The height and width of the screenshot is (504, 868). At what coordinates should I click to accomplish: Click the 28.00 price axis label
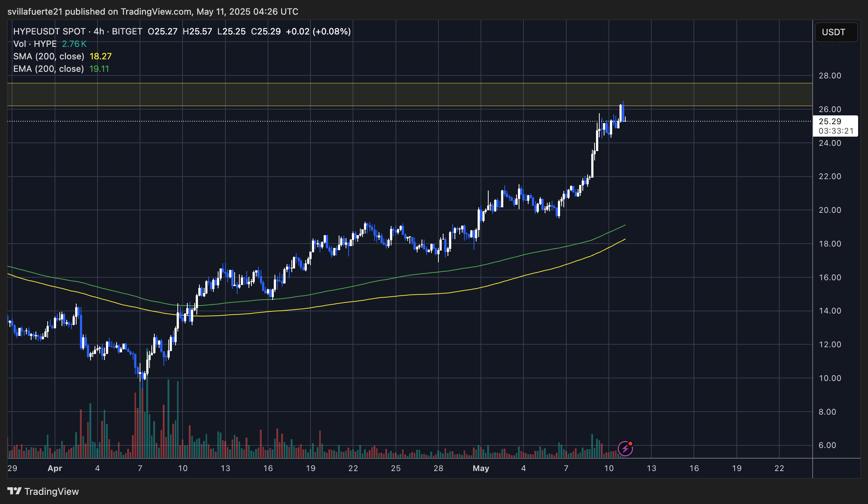(830, 76)
